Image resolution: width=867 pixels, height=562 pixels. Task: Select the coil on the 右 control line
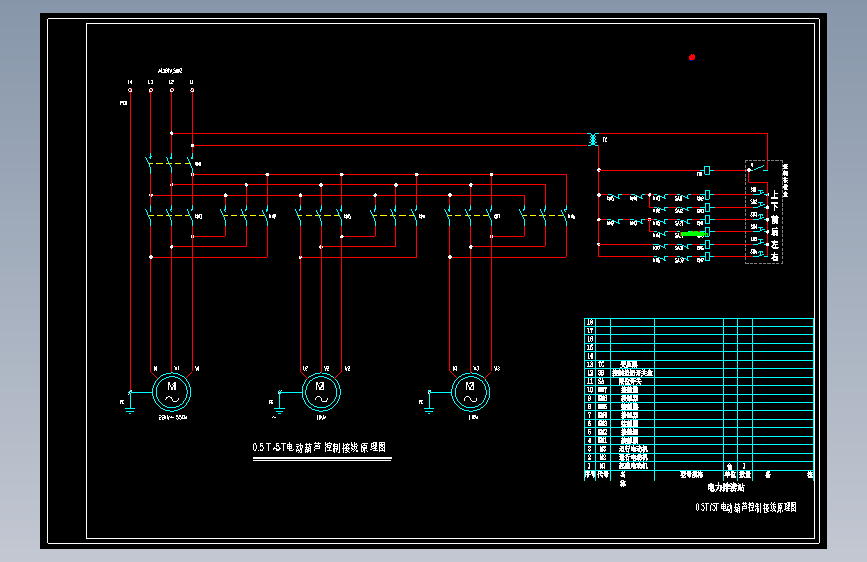[707, 257]
